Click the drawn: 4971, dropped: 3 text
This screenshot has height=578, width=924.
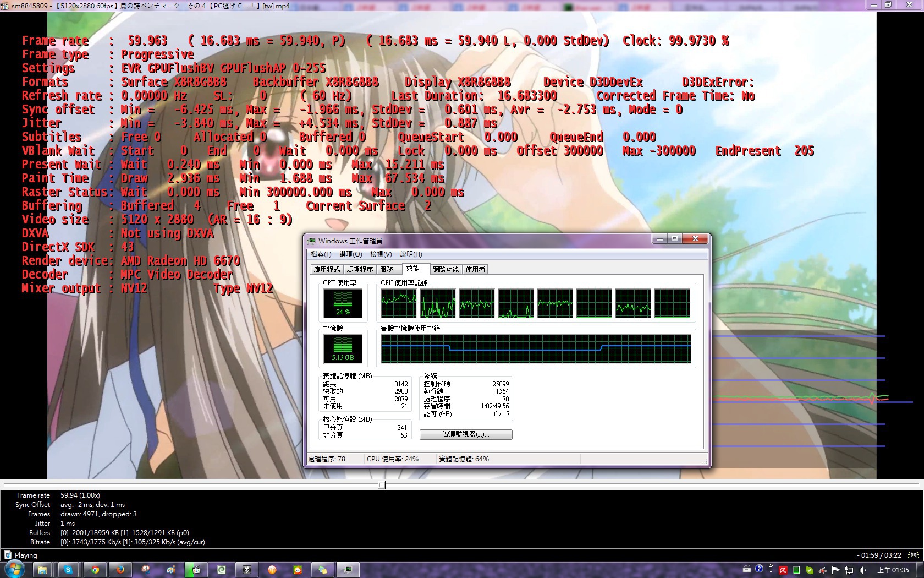point(98,514)
